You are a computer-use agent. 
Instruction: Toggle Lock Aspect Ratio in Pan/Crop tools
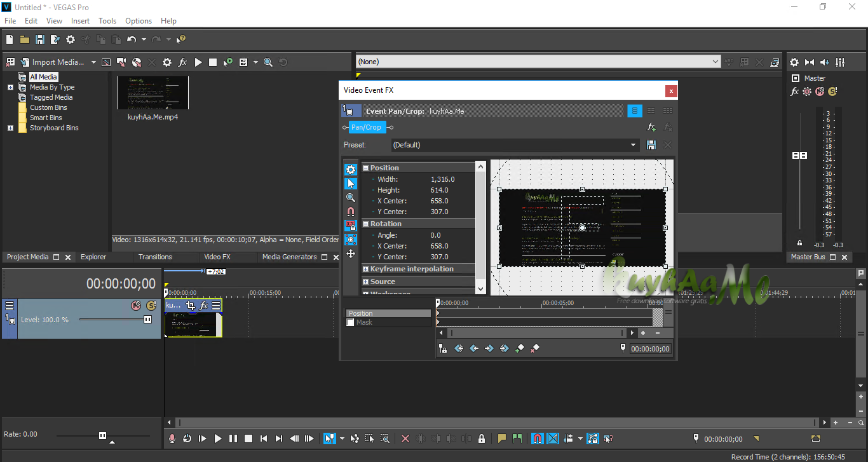point(351,226)
